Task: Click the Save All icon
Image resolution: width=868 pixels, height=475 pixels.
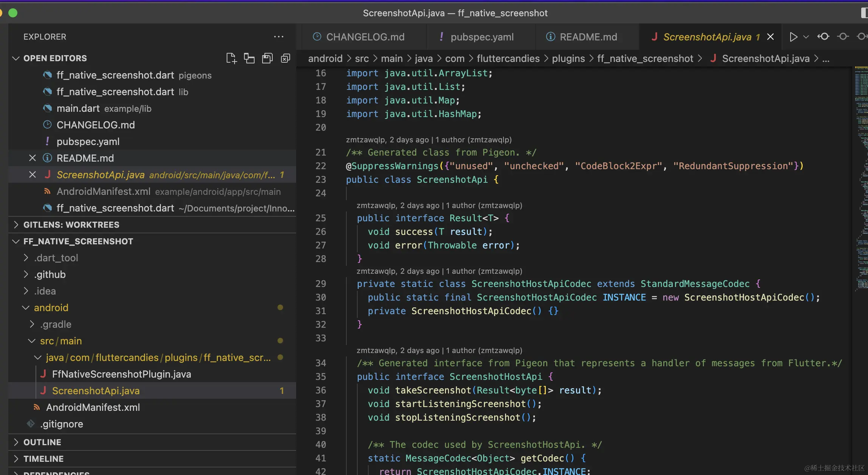Action: (x=267, y=58)
